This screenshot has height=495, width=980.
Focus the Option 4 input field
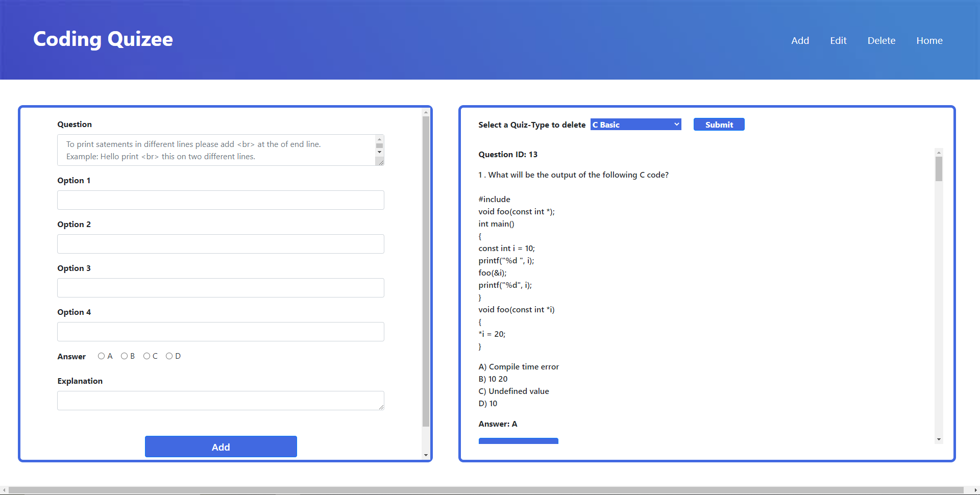coord(220,332)
